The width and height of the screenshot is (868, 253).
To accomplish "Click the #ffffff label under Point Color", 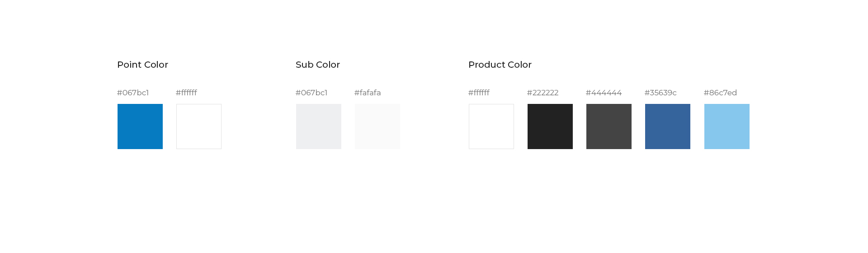I will (x=186, y=93).
